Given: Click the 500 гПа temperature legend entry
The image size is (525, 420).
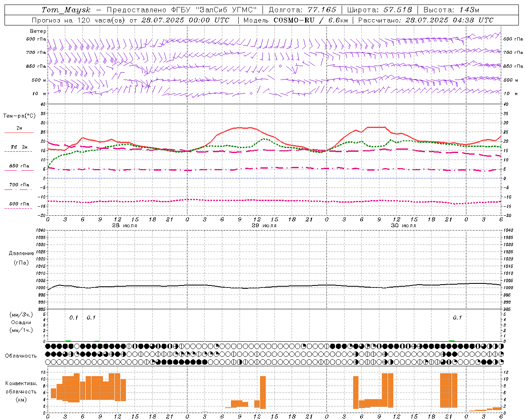Looking at the screenshot, I should [x=19, y=204].
